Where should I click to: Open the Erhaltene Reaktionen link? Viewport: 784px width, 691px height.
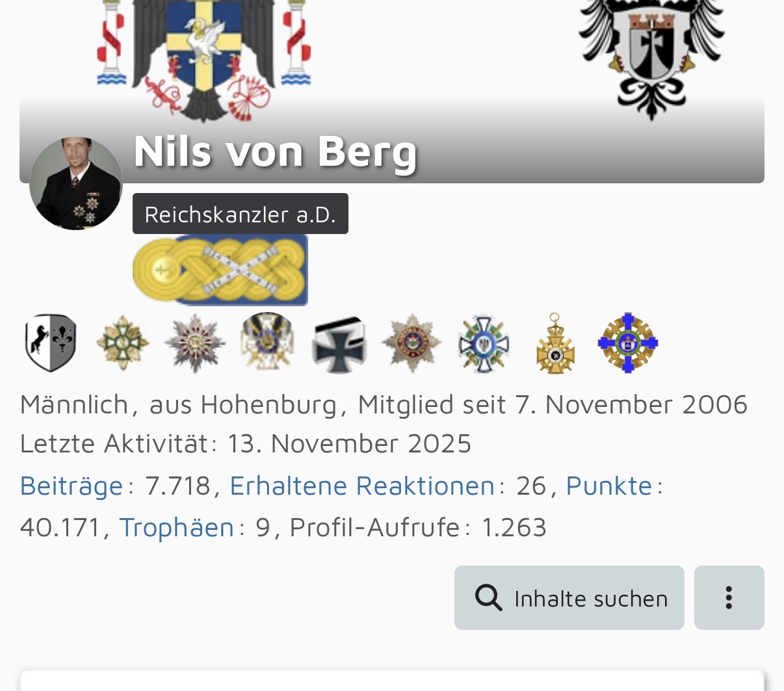(x=362, y=486)
